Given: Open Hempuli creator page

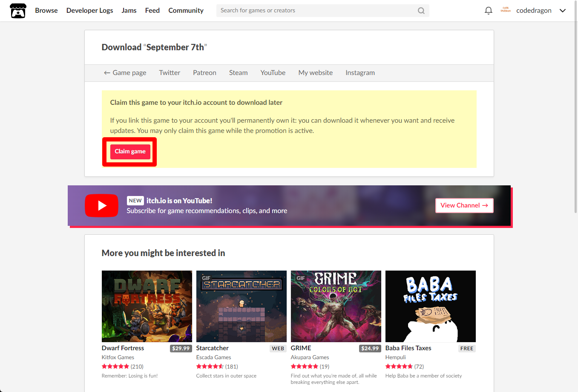Looking at the screenshot, I should click(396, 357).
